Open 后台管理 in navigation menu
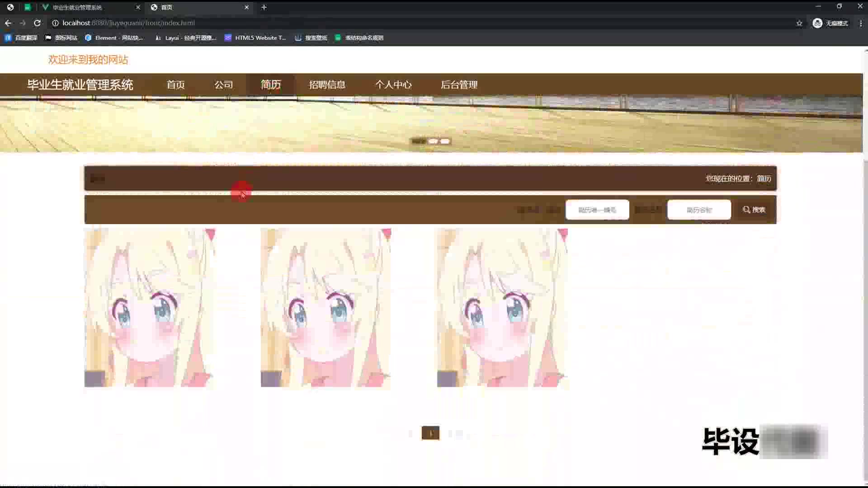 coord(459,84)
